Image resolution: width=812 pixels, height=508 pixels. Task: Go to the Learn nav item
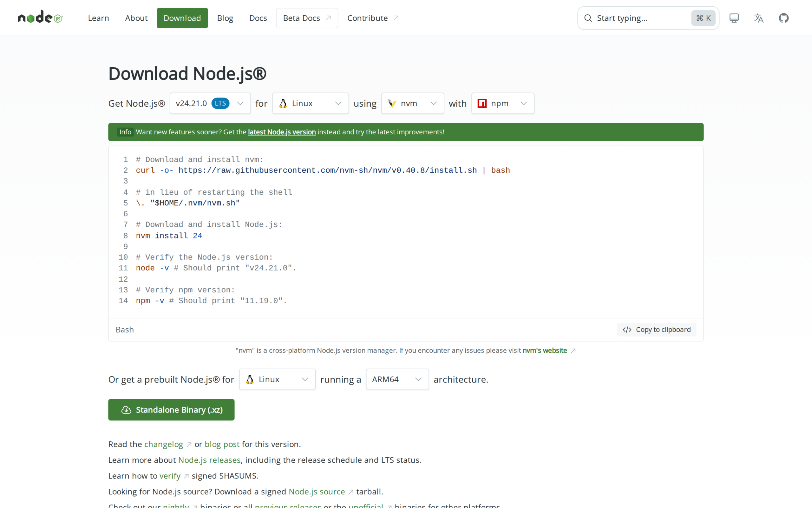click(98, 18)
